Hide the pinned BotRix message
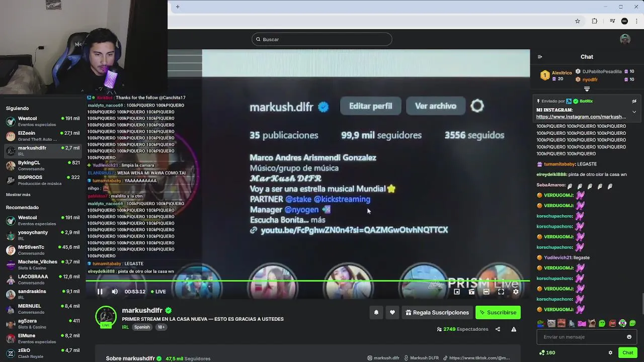This screenshot has width=644, height=362. tap(634, 101)
